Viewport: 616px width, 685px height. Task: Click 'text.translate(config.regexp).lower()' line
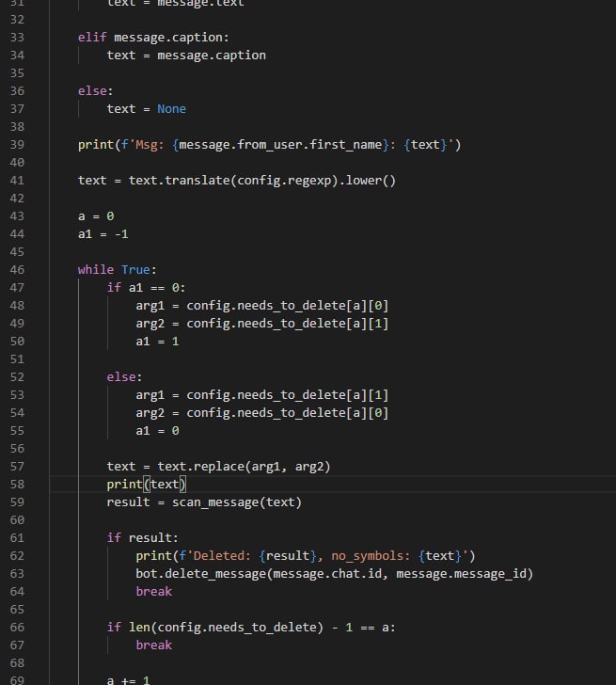pyautogui.click(x=237, y=181)
